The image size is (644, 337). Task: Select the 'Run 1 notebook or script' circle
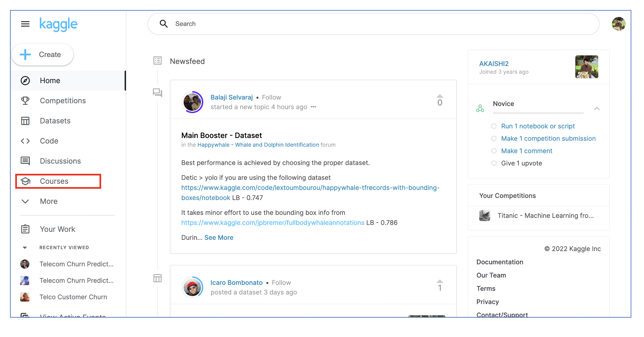pyautogui.click(x=494, y=126)
